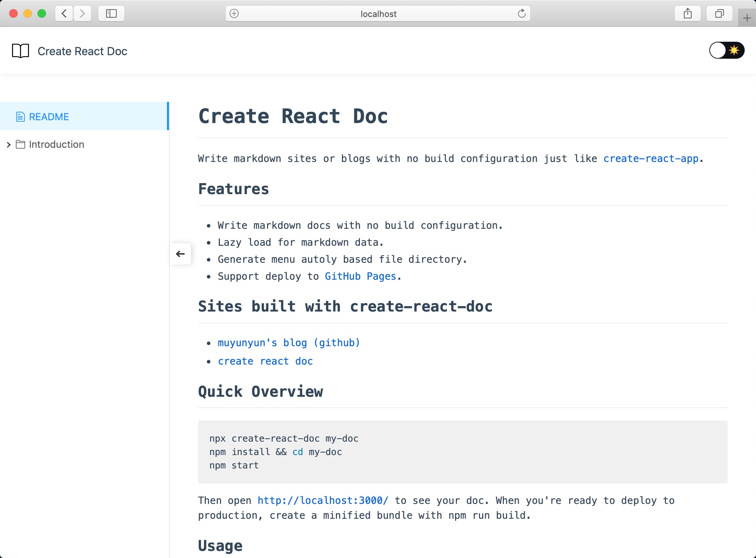Collapse sidebar with the left arrow button

tap(180, 254)
